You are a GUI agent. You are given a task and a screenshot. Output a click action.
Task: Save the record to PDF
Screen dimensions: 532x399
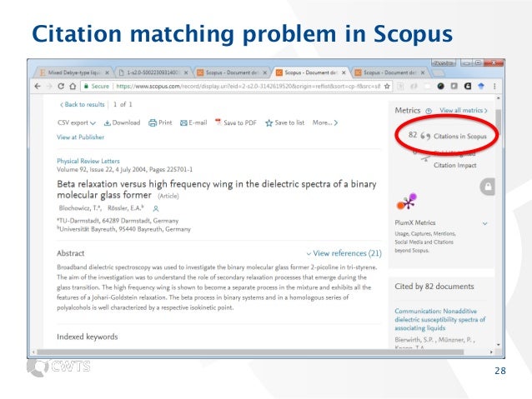point(236,122)
